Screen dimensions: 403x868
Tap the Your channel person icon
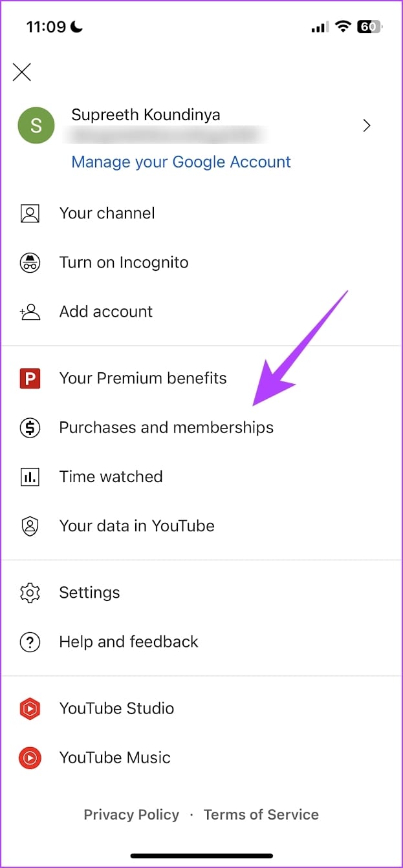[x=30, y=213]
